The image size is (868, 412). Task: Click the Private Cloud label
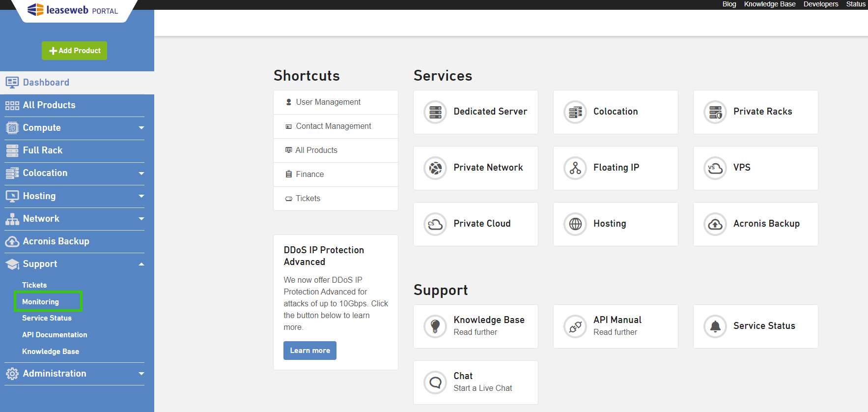click(482, 224)
